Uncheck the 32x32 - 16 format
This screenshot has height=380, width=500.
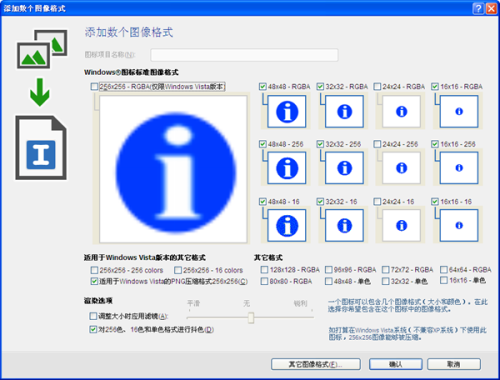coord(320,202)
